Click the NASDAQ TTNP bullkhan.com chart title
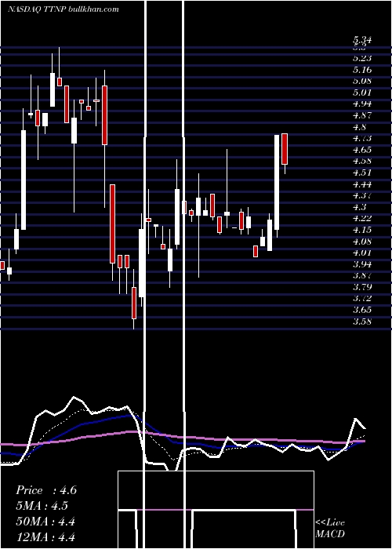 [63, 9]
